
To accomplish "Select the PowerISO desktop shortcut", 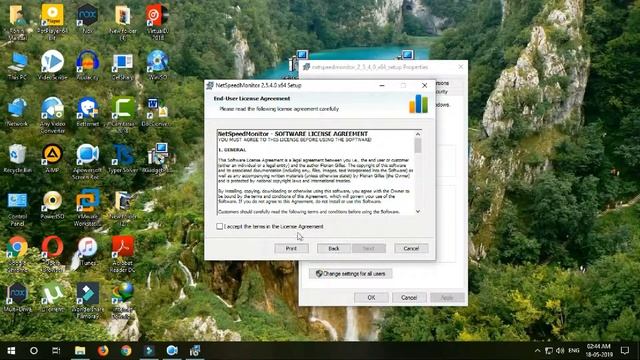I will coord(52,205).
